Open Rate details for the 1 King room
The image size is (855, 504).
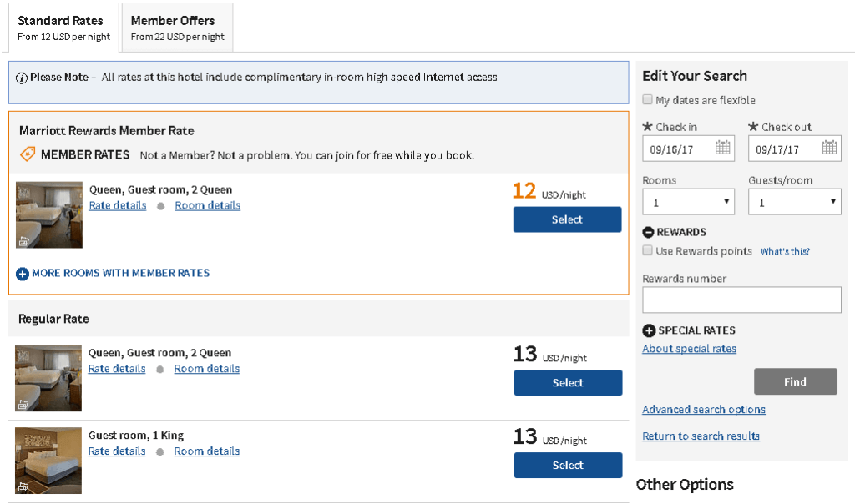tap(117, 451)
